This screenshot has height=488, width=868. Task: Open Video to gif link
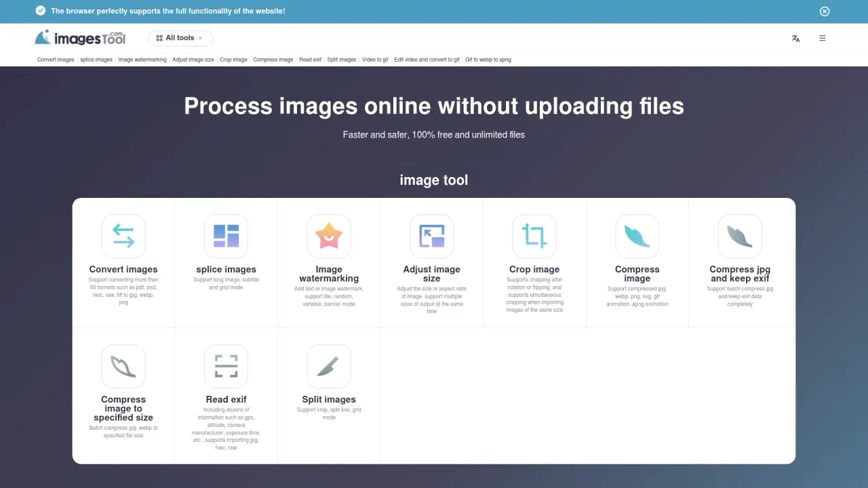(375, 60)
